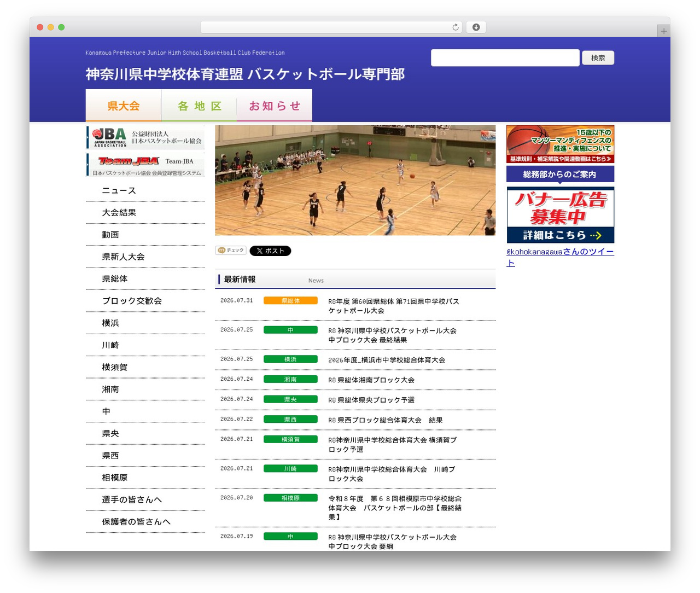The width and height of the screenshot is (700, 593).
Task: Open 相模原 in the sidebar menu
Action: 145,478
